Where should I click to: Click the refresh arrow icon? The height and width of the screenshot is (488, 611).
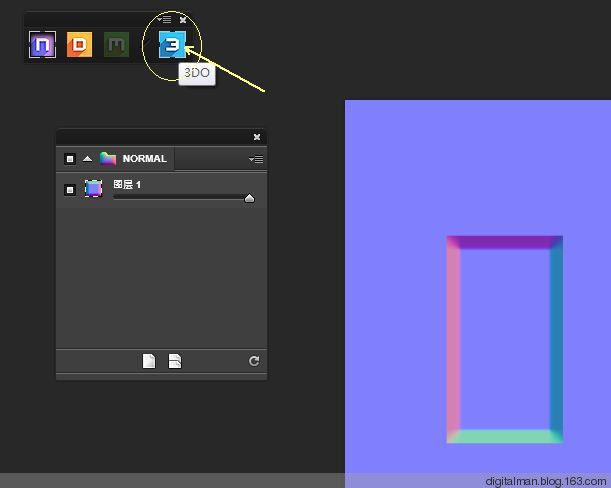(254, 361)
